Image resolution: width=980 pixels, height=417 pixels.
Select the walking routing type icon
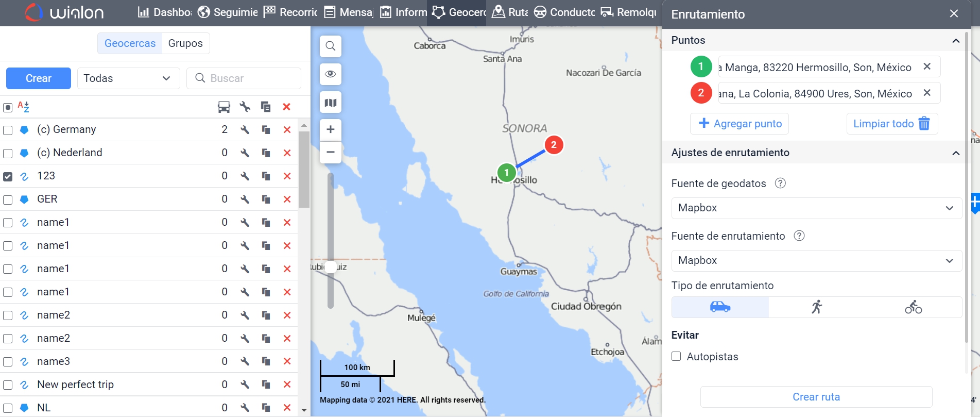pyautogui.click(x=816, y=307)
